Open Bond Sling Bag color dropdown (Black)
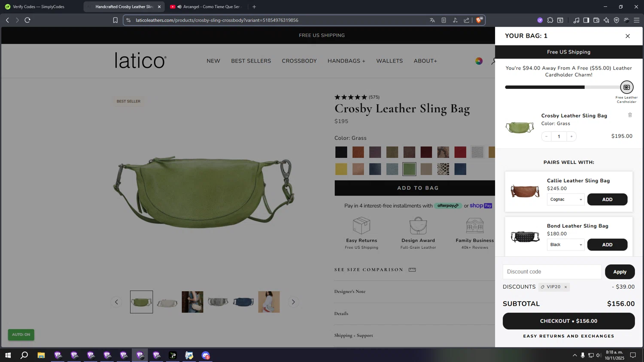Screen dimensions: 644x362 coord(565,245)
